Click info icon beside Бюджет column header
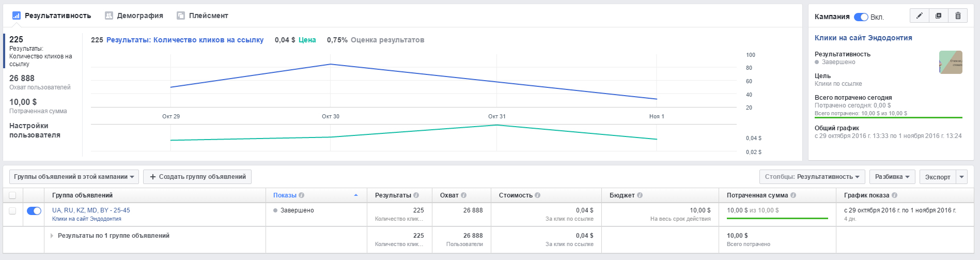This screenshot has height=260, width=980. tap(640, 195)
